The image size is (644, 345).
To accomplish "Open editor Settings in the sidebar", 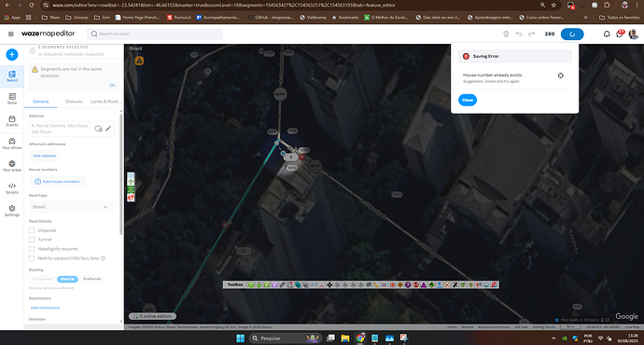I will (12, 212).
